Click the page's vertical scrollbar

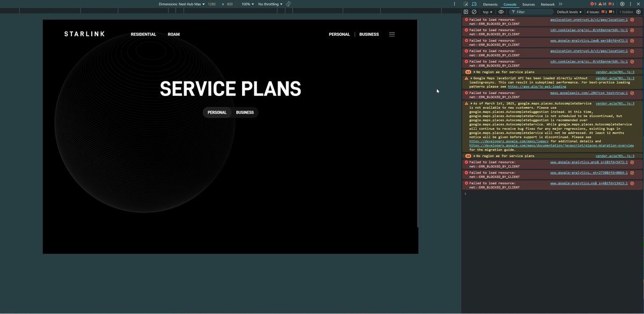(x=418, y=123)
